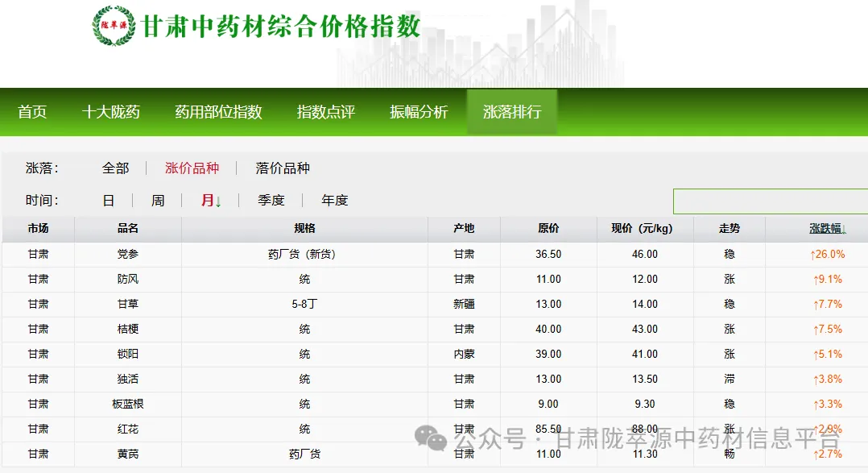Choose 周 time range
The image size is (868, 473).
coord(158,201)
